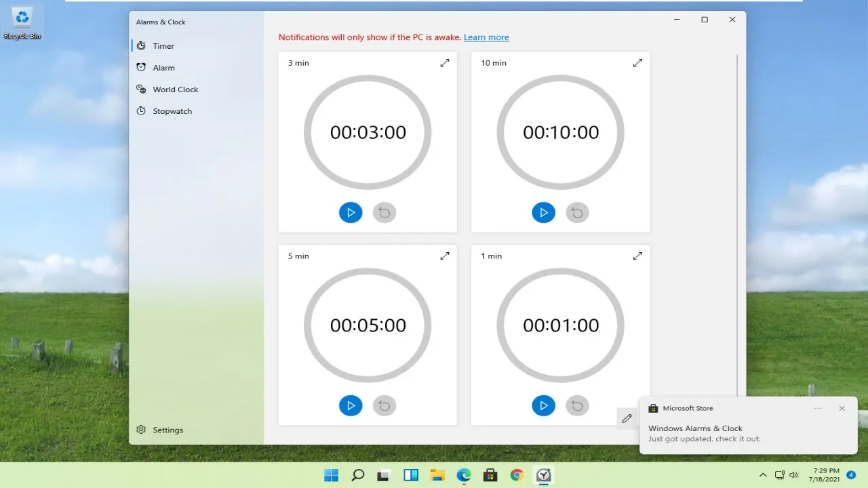
Task: Select the 00:10:00 timer display
Action: click(561, 132)
